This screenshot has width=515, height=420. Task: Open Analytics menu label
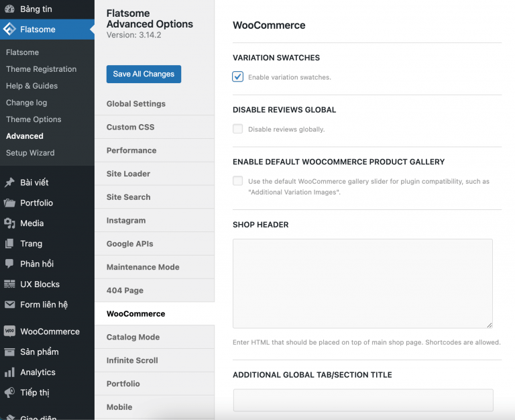(x=38, y=372)
